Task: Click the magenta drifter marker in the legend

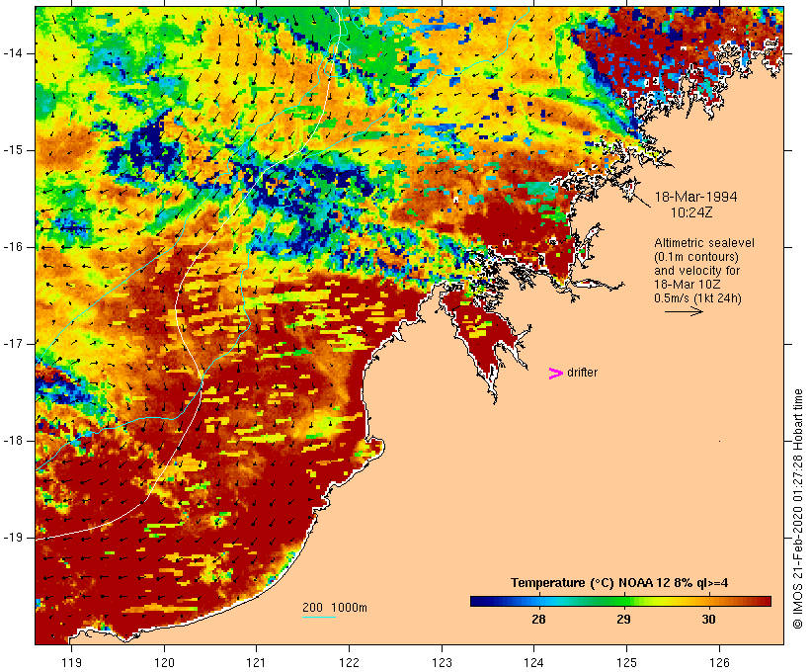Action: [x=555, y=374]
